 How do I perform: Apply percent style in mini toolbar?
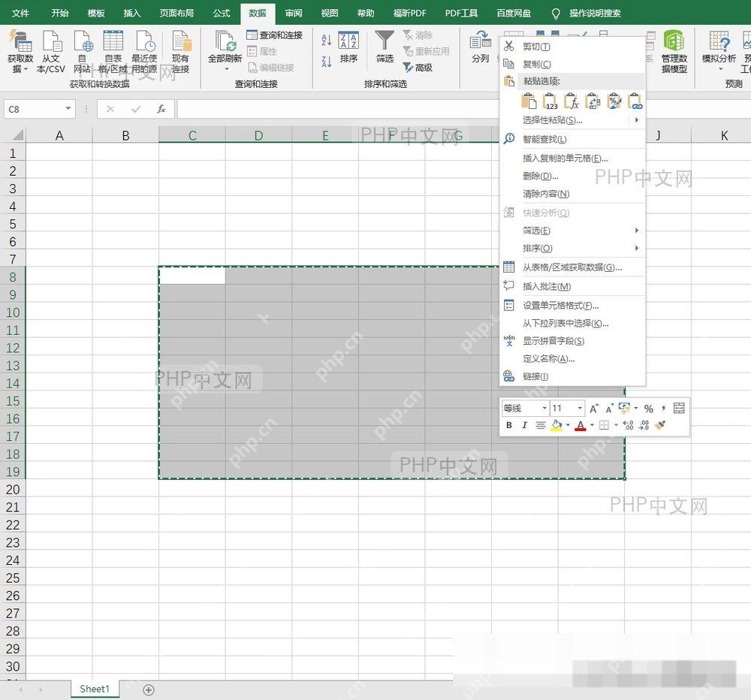coord(649,409)
